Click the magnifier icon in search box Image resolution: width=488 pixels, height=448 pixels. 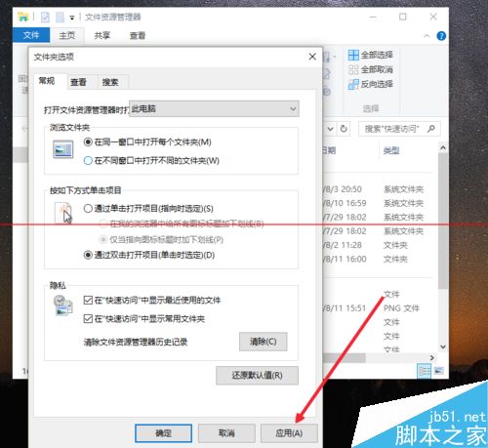pos(431,129)
